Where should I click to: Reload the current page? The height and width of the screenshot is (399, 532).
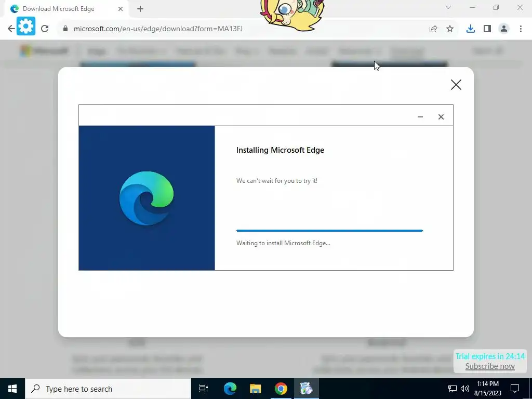pyautogui.click(x=45, y=29)
